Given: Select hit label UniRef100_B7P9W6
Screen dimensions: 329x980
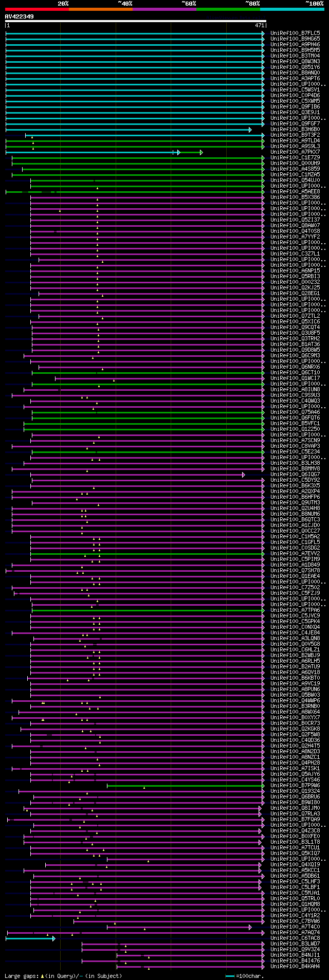Looking at the screenshot, I should click(295, 786).
